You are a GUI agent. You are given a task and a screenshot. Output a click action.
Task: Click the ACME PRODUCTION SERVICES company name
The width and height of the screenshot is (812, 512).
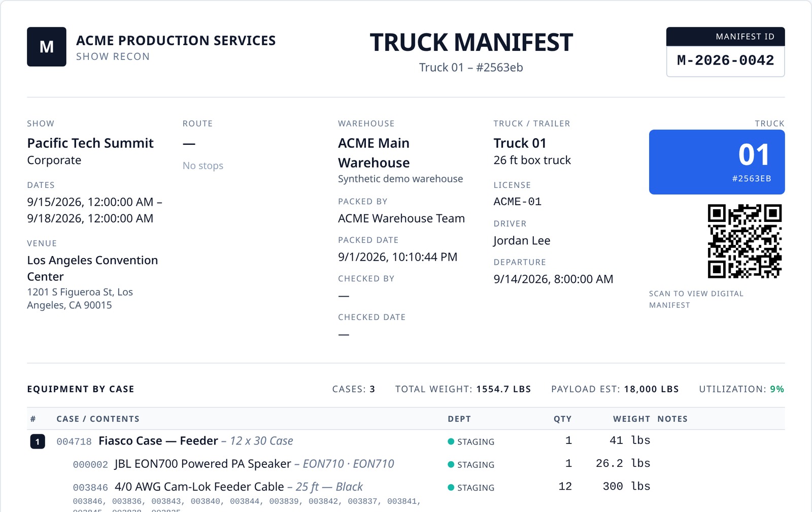point(176,41)
